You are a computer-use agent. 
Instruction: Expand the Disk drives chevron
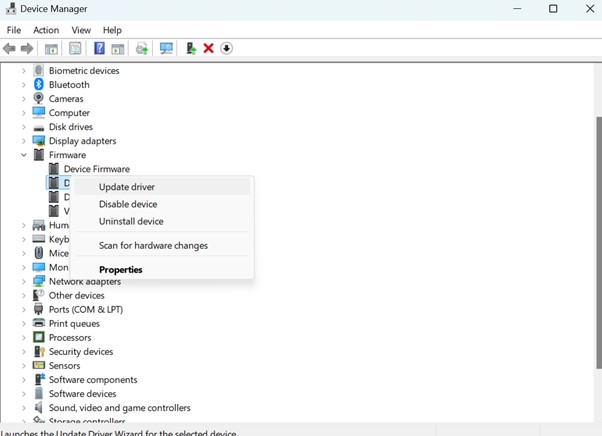click(x=23, y=127)
